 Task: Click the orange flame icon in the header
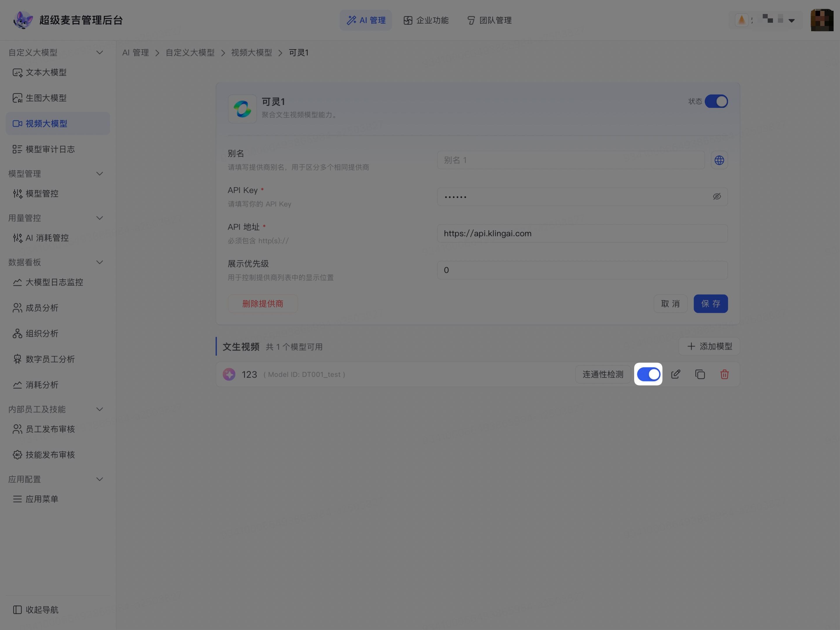pyautogui.click(x=741, y=20)
